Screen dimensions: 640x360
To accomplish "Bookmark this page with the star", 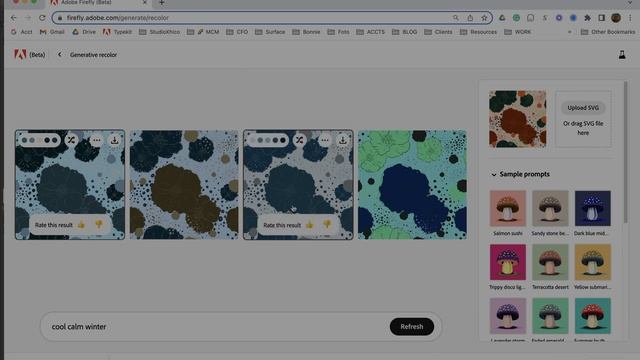I will 484,18.
